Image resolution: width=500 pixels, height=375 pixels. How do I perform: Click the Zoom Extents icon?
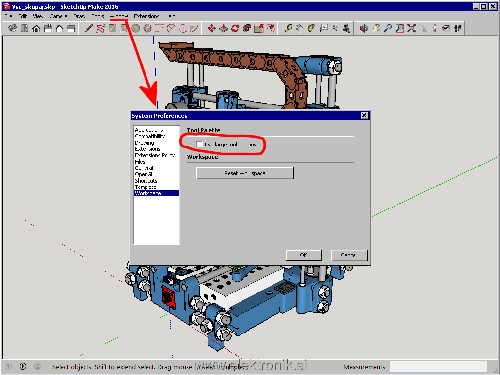coord(412,28)
